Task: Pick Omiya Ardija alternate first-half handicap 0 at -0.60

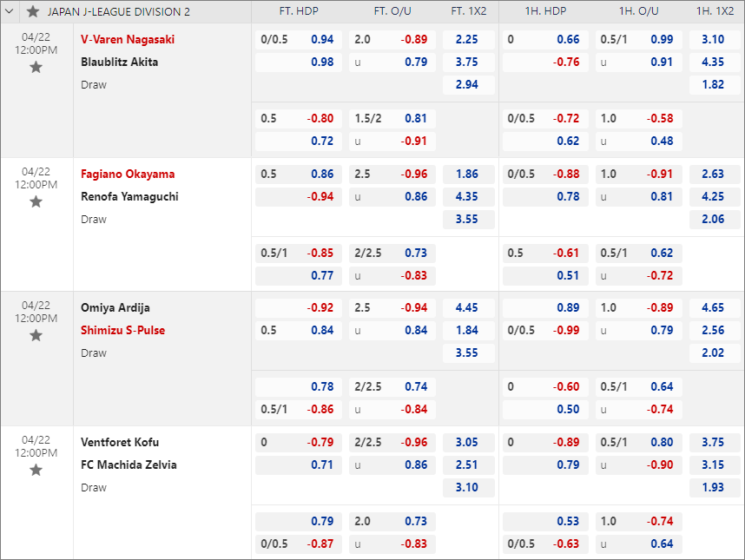Action: (x=545, y=386)
